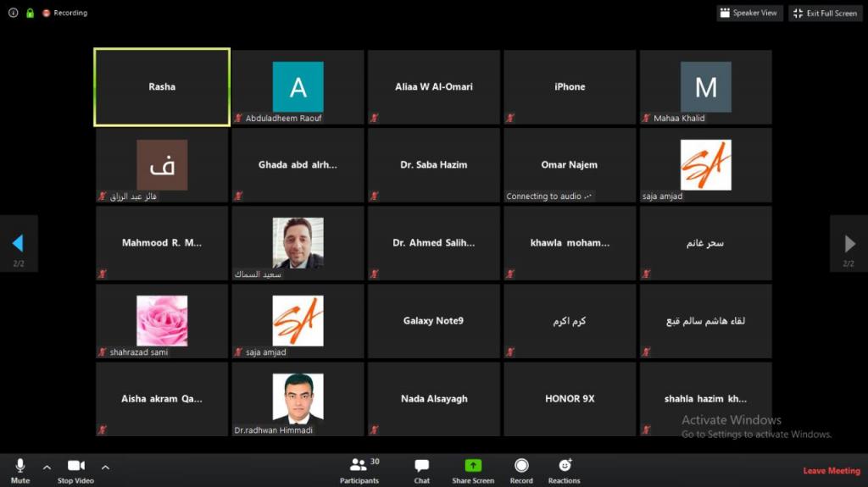Open the Reactions emoji menu
868x487 pixels.
point(565,465)
